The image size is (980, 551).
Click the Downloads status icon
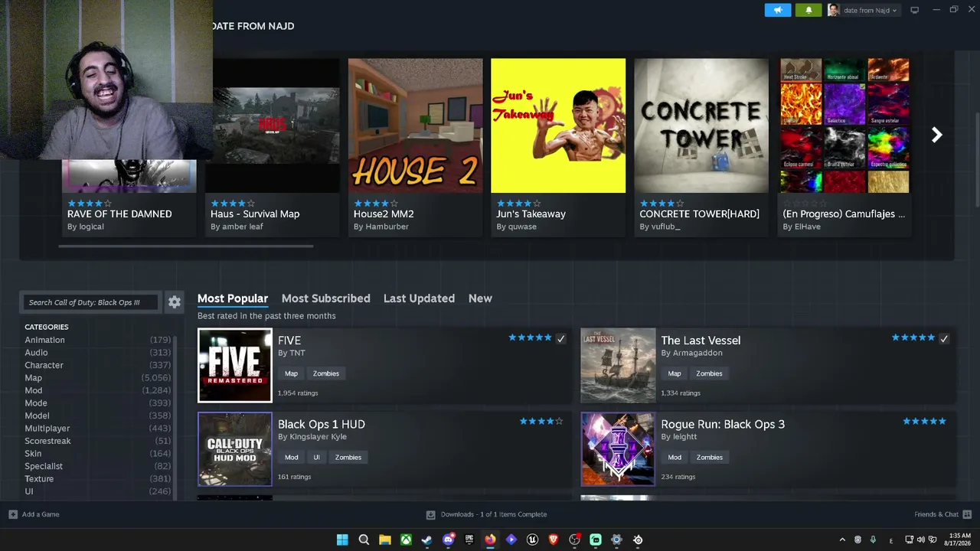point(430,514)
